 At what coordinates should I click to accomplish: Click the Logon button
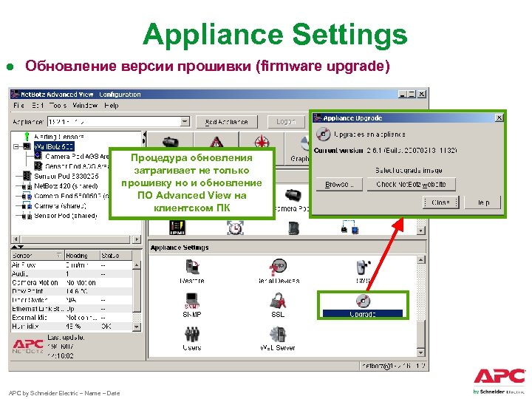pos(286,122)
